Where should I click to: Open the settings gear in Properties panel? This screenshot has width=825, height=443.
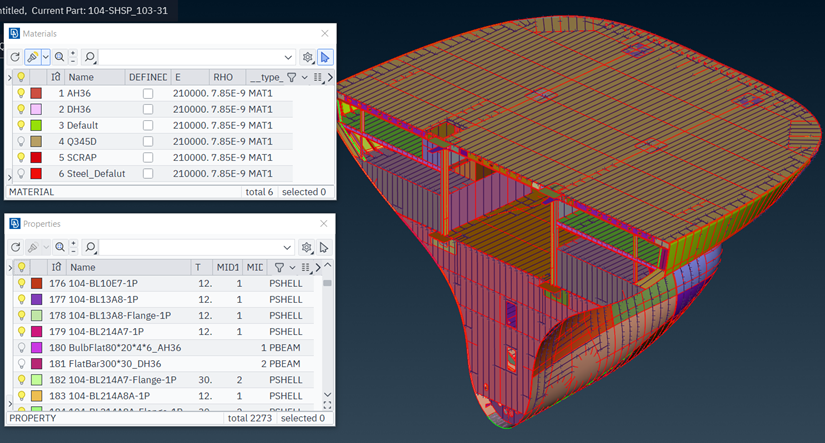pos(308,247)
